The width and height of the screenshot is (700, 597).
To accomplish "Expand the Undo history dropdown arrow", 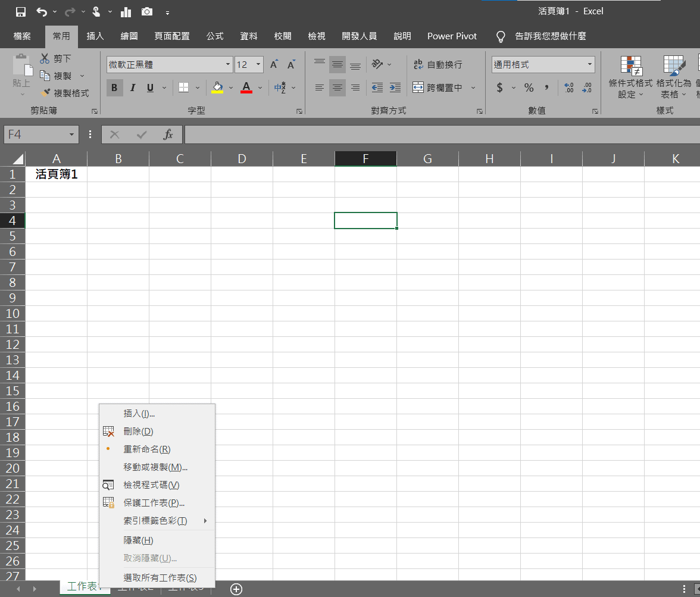I will coord(55,12).
